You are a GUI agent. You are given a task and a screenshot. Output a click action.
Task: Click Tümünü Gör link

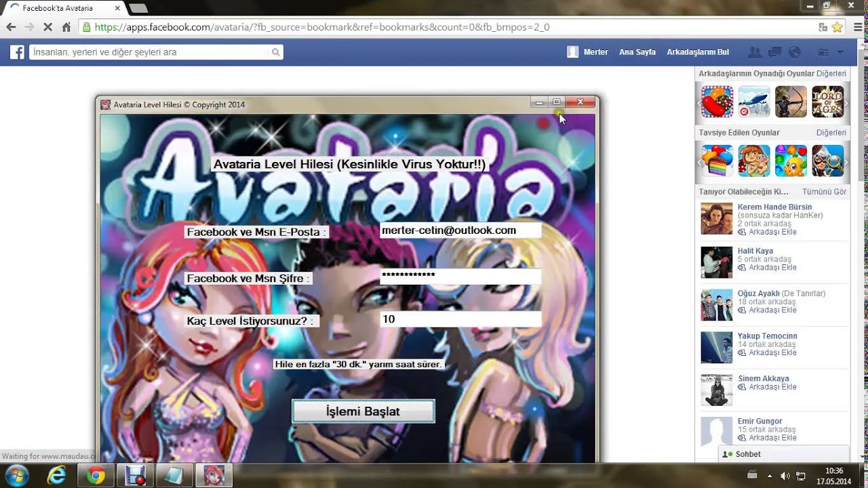click(x=825, y=192)
